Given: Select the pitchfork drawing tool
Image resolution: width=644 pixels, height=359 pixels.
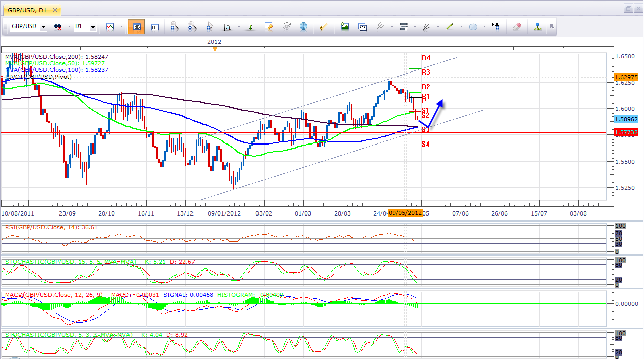Looking at the screenshot, I should pyautogui.click(x=380, y=27).
